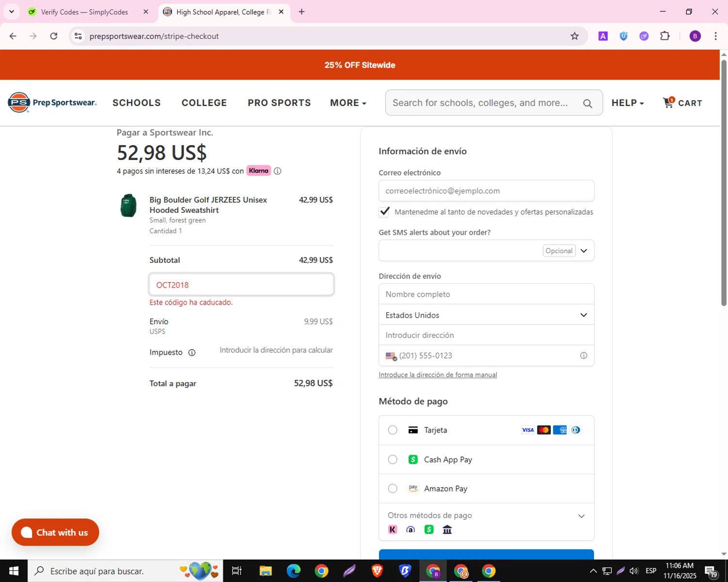Viewport: 728px width, 582px height.
Task: Open the Estados Unidos country dropdown
Action: click(486, 315)
